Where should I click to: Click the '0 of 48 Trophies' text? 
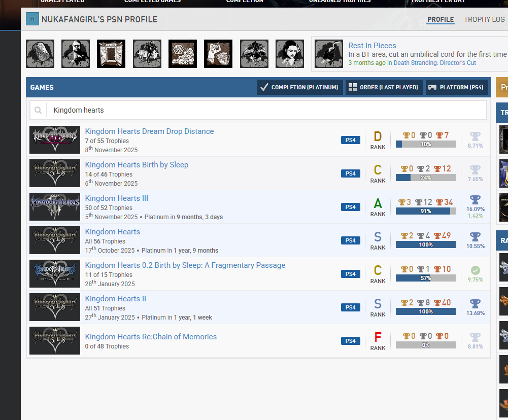107,346
